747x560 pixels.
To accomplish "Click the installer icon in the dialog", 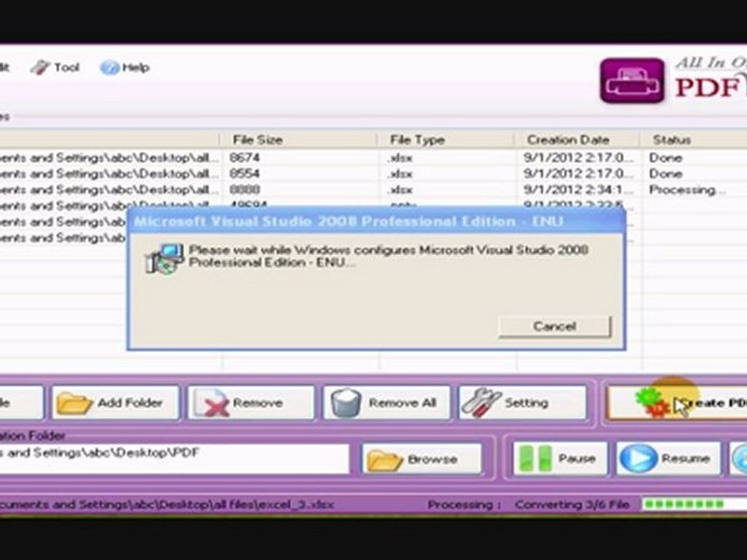I will pos(164,258).
